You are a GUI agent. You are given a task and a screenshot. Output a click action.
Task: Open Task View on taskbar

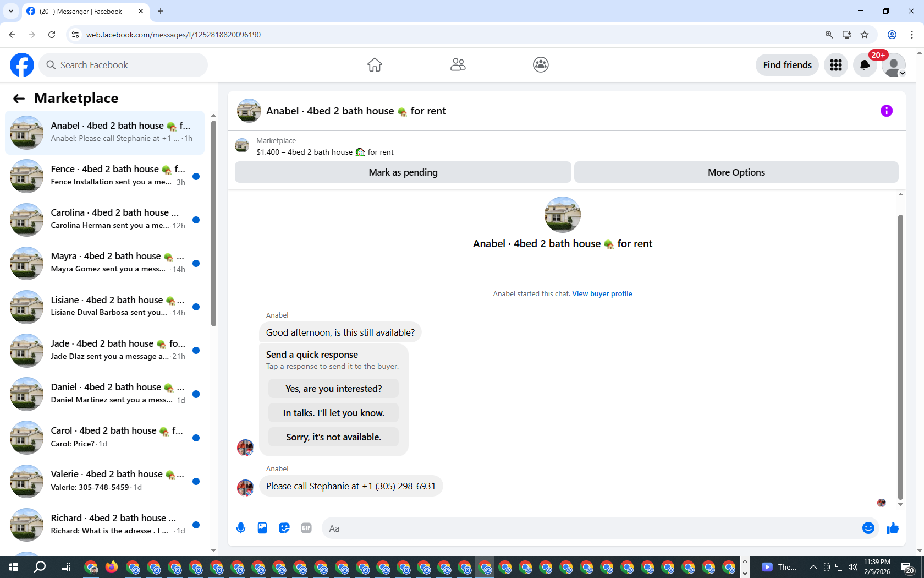pos(65,567)
